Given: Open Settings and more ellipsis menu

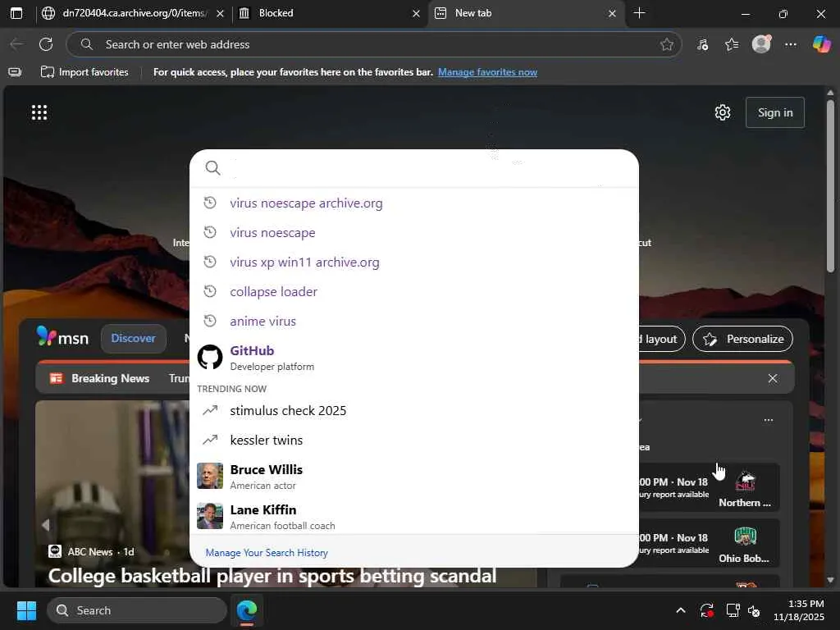Looking at the screenshot, I should coord(791,44).
